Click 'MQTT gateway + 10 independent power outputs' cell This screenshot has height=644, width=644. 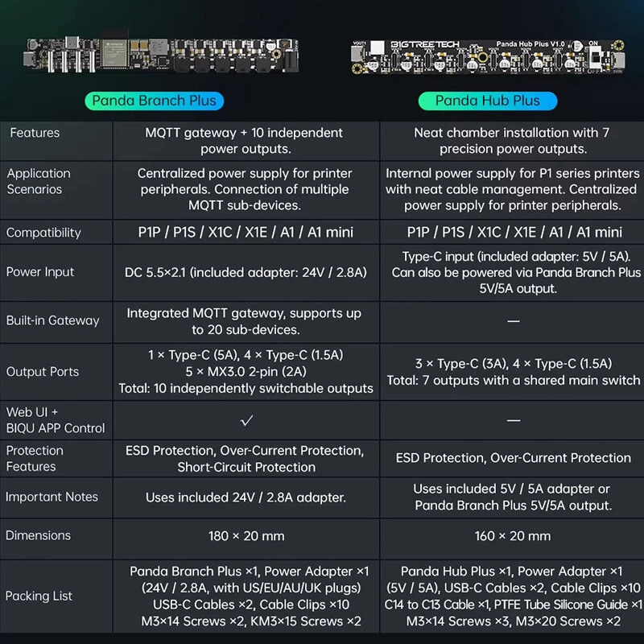pyautogui.click(x=246, y=140)
